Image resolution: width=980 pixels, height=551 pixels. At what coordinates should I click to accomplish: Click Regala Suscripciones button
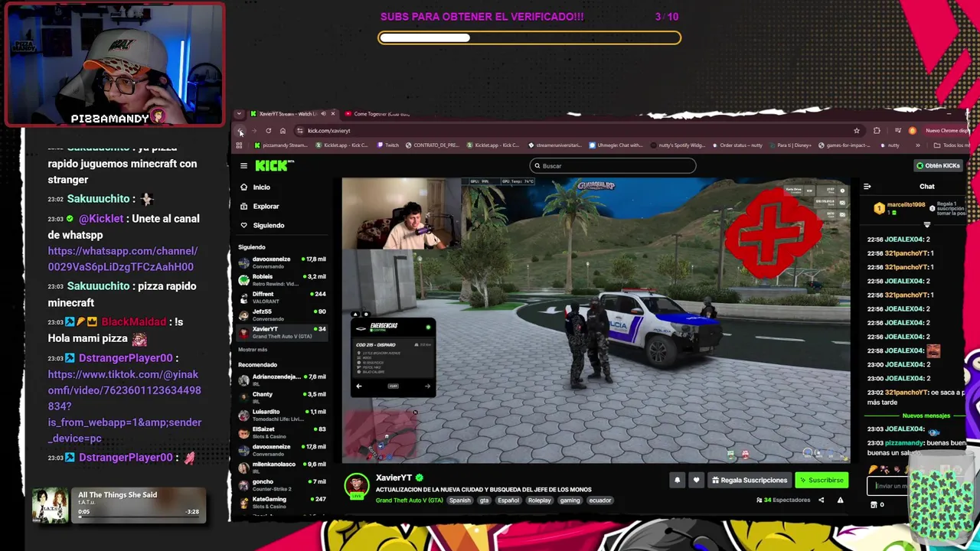tap(750, 481)
